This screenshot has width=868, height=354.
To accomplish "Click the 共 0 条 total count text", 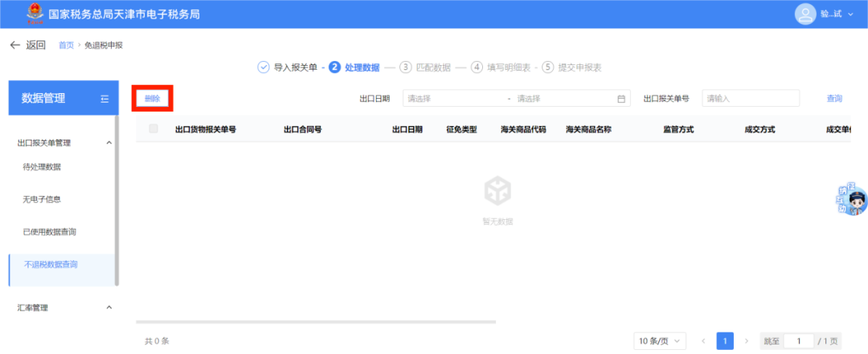I will click(x=157, y=341).
